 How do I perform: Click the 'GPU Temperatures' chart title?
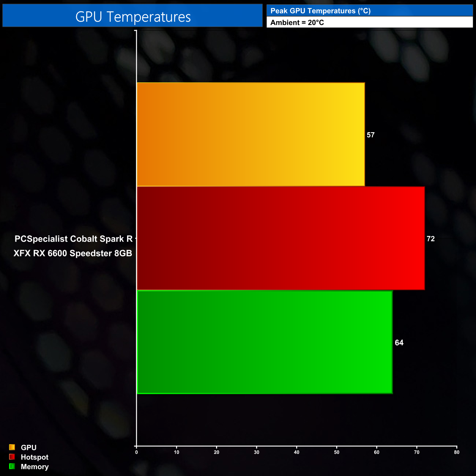click(x=133, y=17)
